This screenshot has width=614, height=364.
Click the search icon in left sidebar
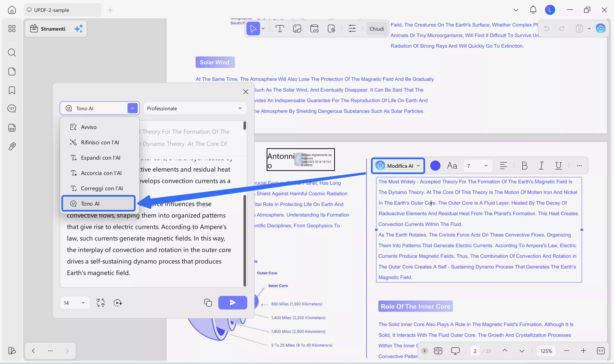[12, 53]
